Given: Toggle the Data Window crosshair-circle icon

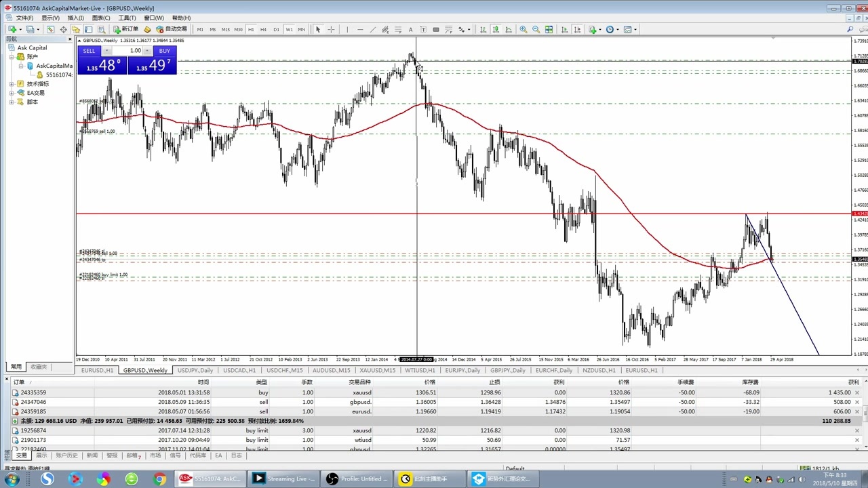Looking at the screenshot, I should [x=63, y=29].
